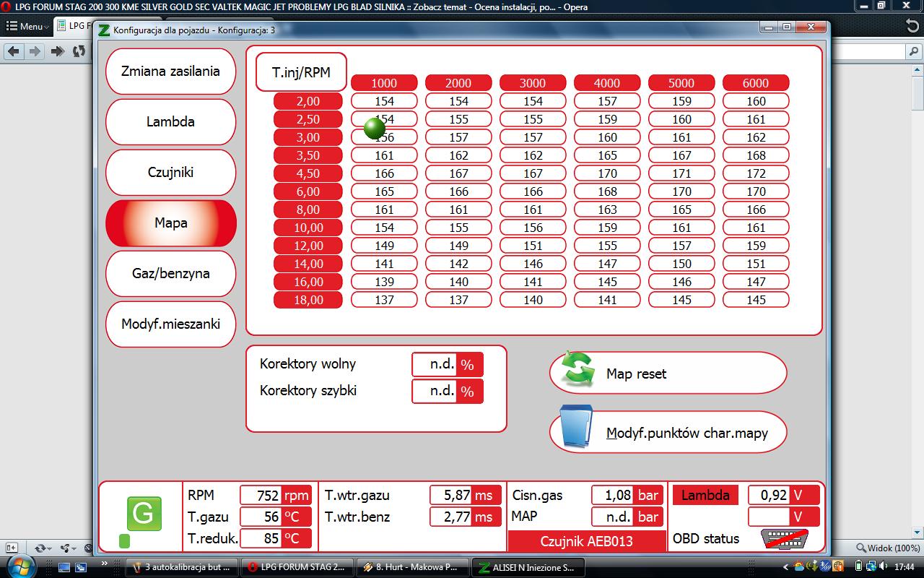Click the crossed-out OBD status connector icon
This screenshot has width=924, height=578.
point(785,538)
